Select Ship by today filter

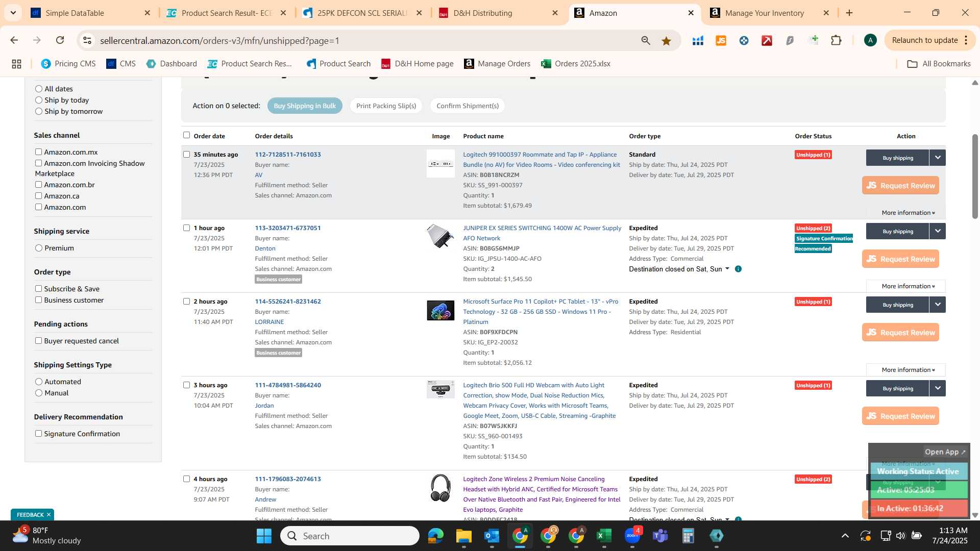38,100
